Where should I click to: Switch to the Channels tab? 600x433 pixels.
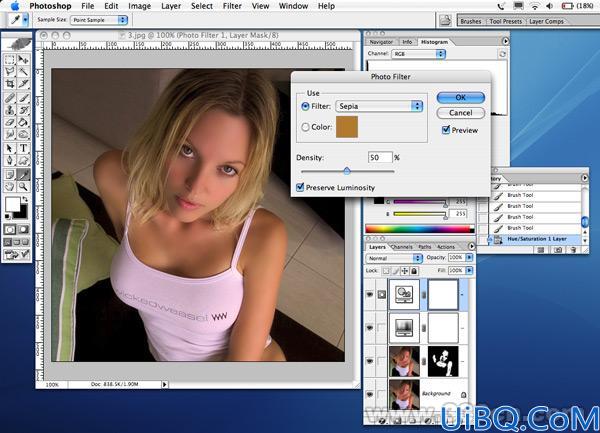[x=402, y=247]
